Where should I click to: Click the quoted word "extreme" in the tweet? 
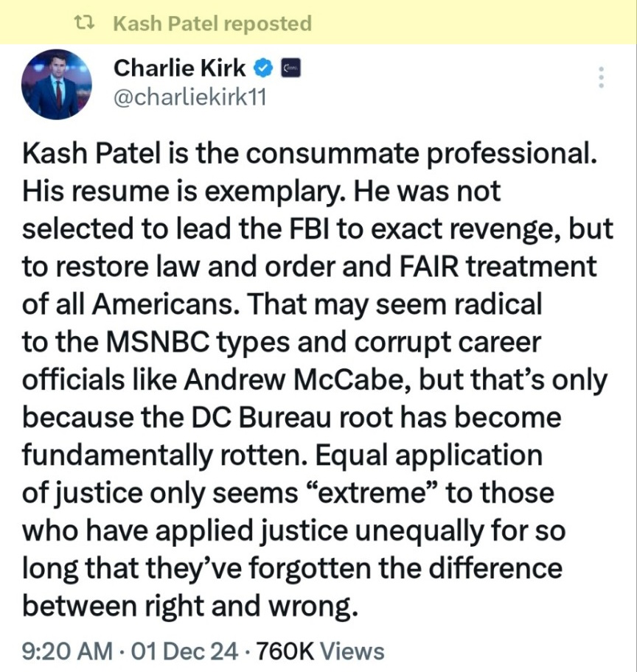coord(377,493)
